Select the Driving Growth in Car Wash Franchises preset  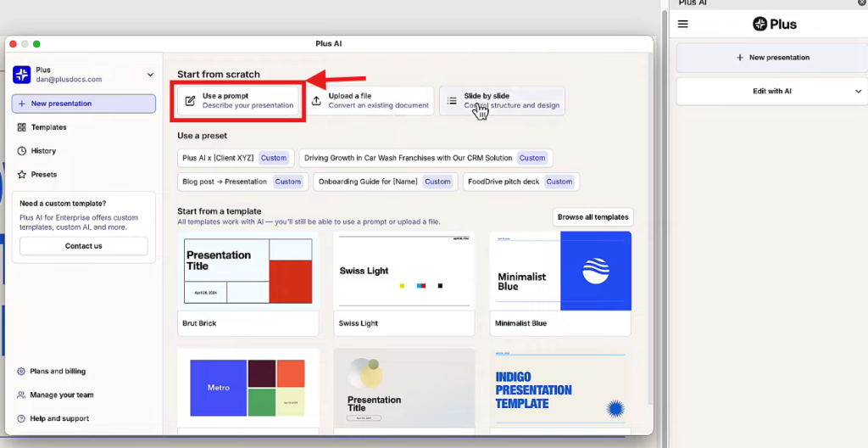pos(426,158)
